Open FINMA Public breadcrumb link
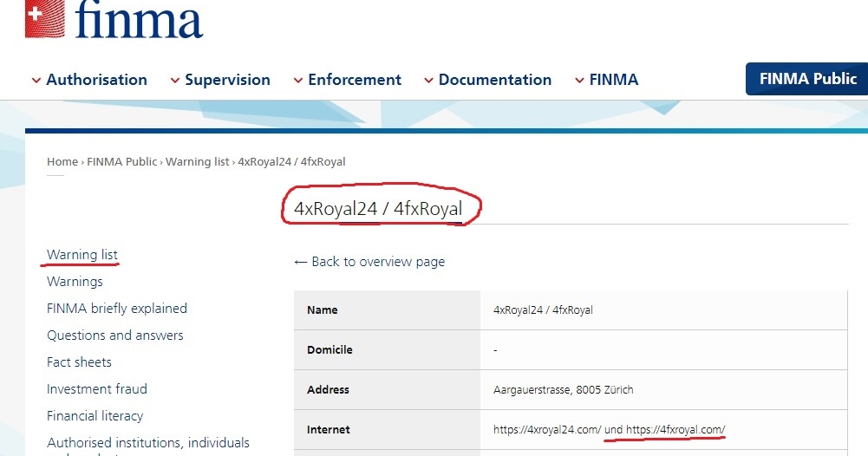The height and width of the screenshot is (456, 868). (x=121, y=161)
